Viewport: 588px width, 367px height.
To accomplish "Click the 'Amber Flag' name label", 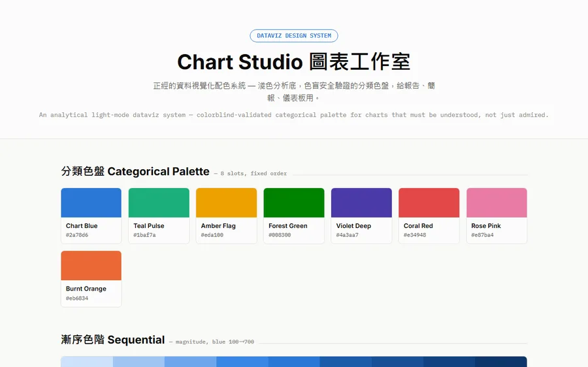I will 218,226.
